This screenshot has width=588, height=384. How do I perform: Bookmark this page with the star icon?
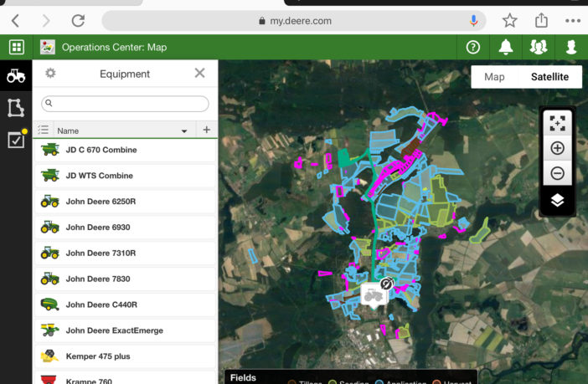pyautogui.click(x=509, y=21)
